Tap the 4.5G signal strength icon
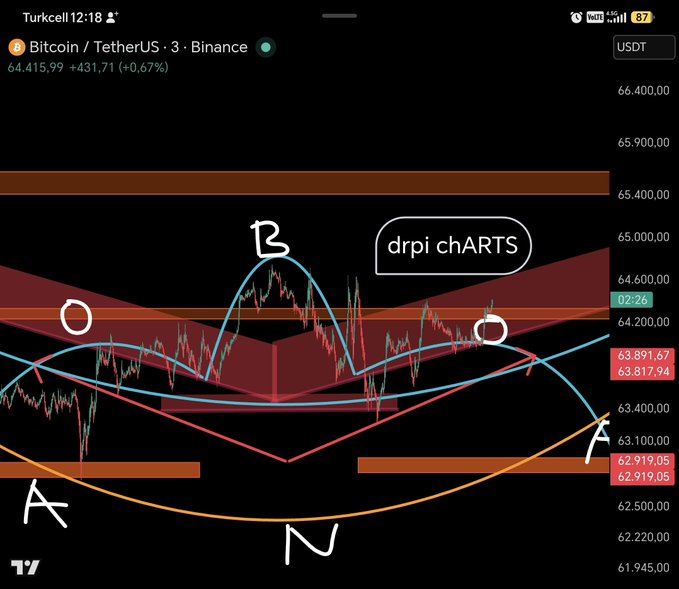This screenshot has height=589, width=679. tap(616, 17)
